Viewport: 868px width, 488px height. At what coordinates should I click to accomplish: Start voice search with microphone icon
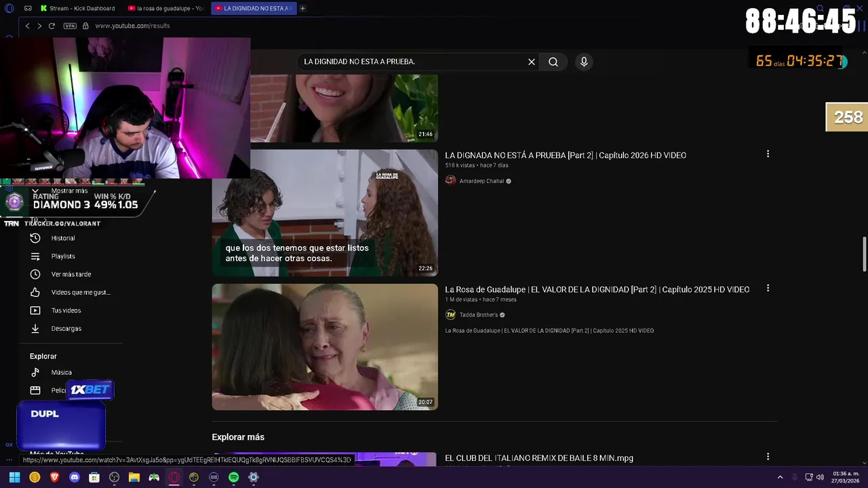[584, 62]
